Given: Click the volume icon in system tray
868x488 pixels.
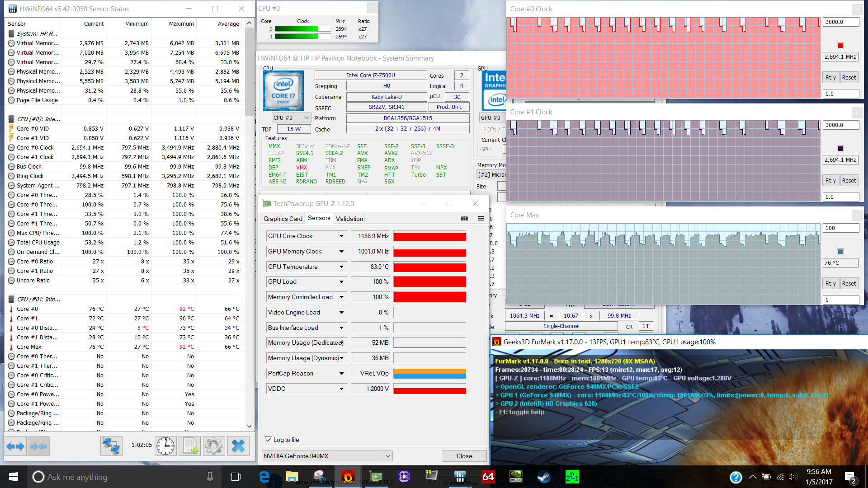Looking at the screenshot, I should (793, 477).
